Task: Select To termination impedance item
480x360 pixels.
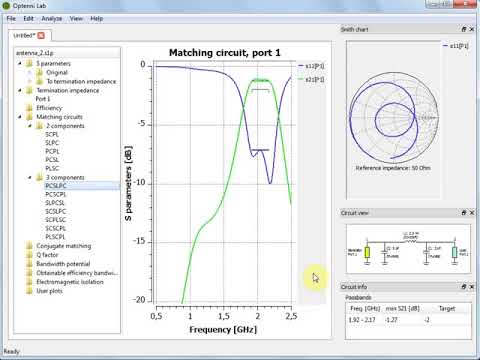Action: coord(81,81)
